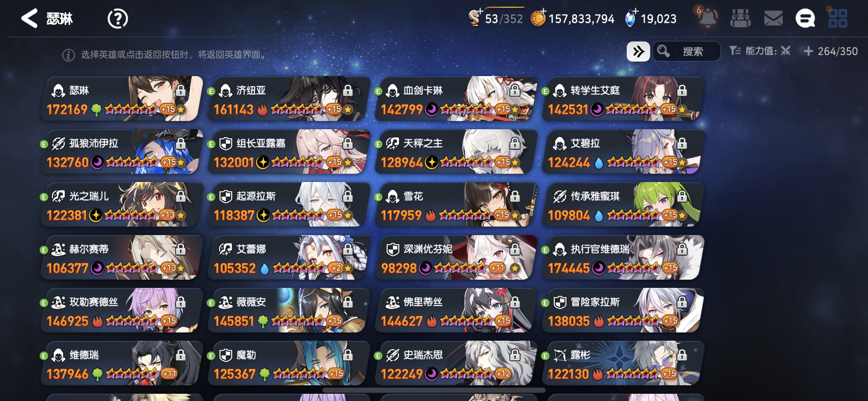The width and height of the screenshot is (868, 401).
Task: Open the help question mark icon
Action: (x=118, y=19)
